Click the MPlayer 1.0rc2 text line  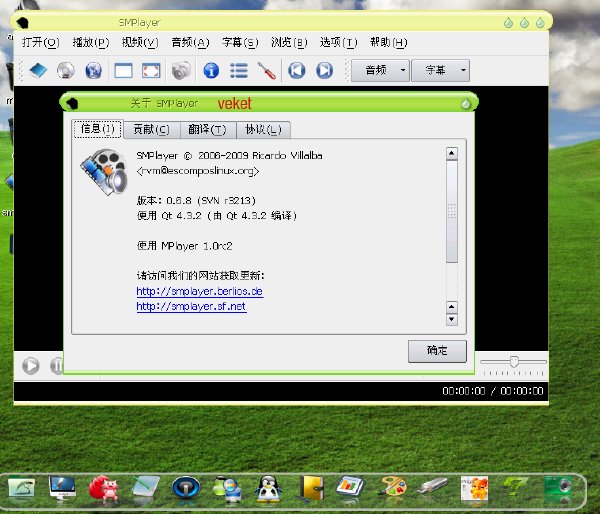pyautogui.click(x=184, y=246)
